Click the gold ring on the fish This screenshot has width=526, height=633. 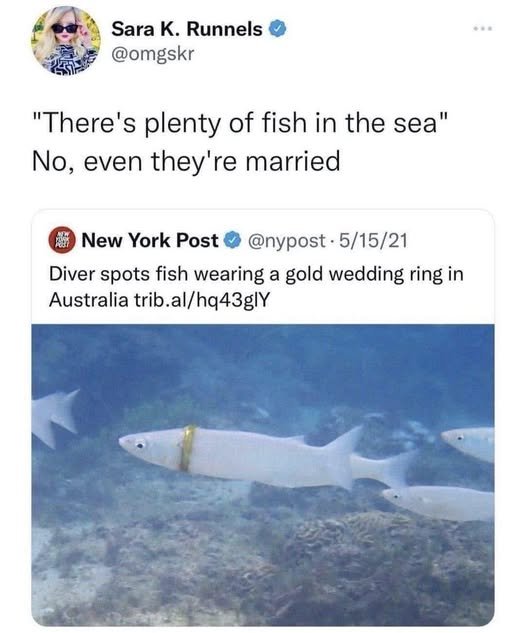(x=187, y=448)
